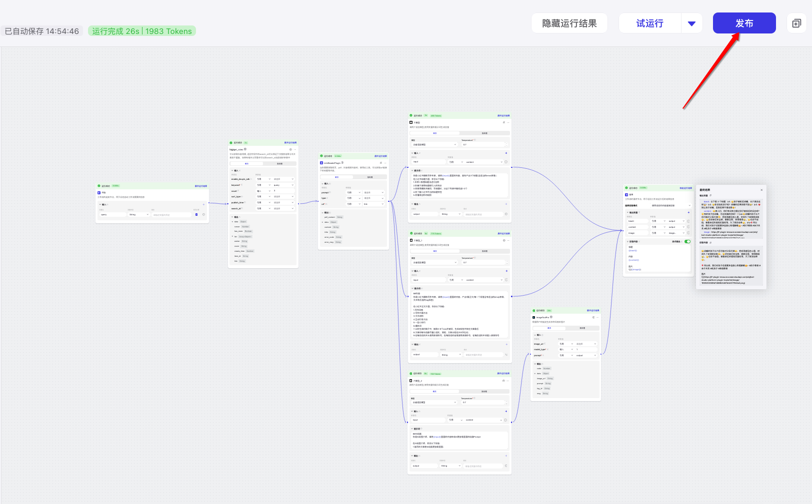812x504 pixels.
Task: Add an input with the 大模型_1 plus icon
Action: pyautogui.click(x=506, y=271)
